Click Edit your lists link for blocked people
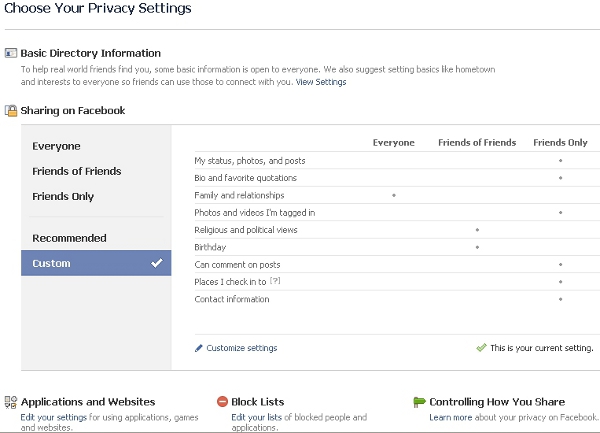Image resolution: width=600 pixels, height=433 pixels. tap(256, 416)
